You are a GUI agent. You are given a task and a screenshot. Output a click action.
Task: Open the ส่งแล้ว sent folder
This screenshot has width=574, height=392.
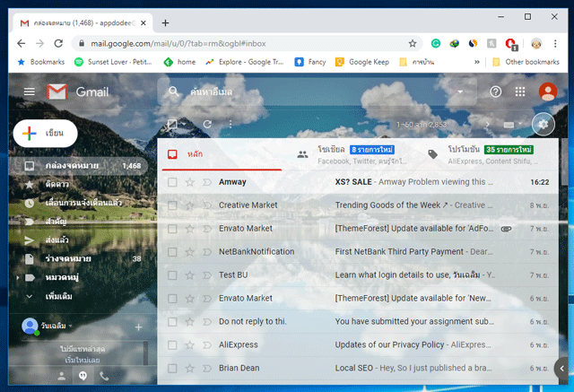[57, 240]
